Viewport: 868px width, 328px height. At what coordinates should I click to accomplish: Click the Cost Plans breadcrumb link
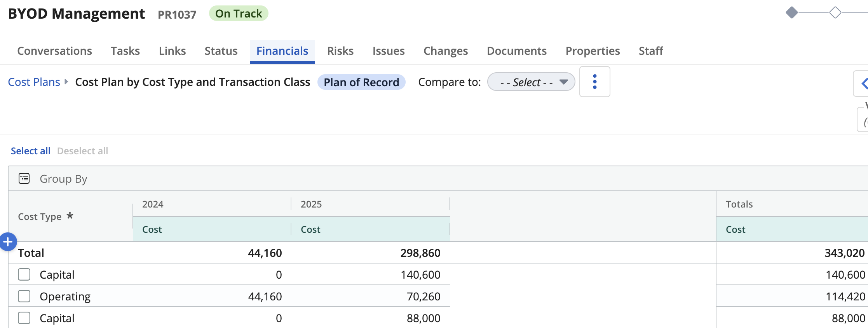[x=34, y=82]
